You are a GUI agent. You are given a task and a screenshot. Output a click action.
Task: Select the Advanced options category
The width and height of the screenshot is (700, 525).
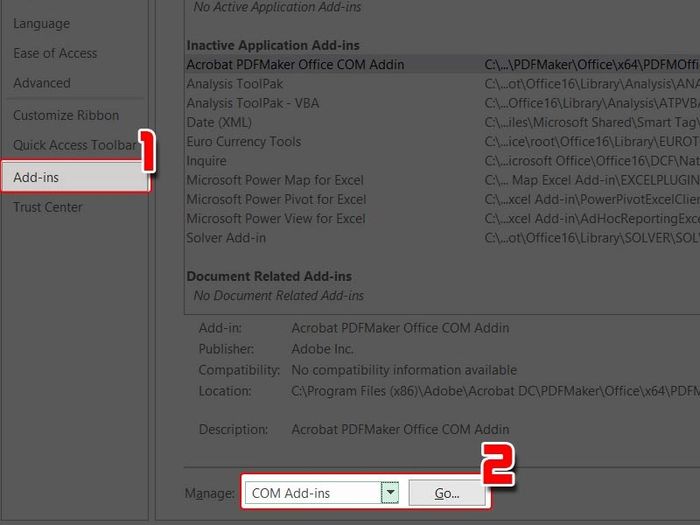(42, 83)
